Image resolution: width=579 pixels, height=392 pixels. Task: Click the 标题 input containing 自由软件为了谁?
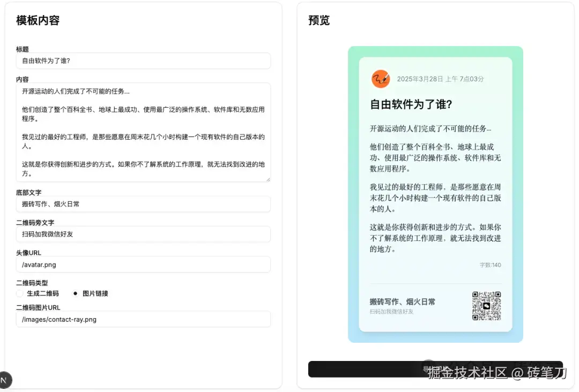tap(143, 61)
